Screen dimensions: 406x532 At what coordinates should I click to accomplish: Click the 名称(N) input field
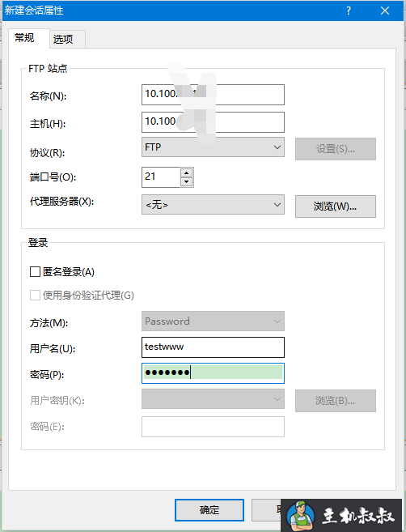(x=213, y=95)
